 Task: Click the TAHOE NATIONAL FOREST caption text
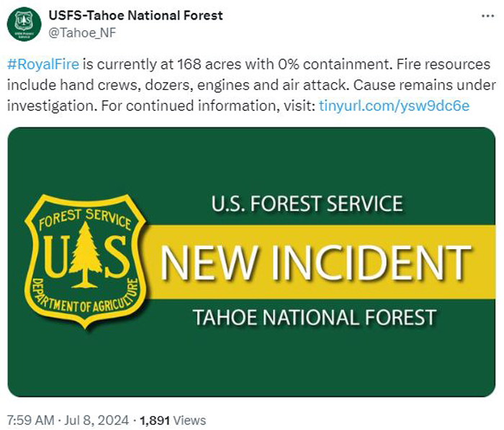tap(315, 318)
